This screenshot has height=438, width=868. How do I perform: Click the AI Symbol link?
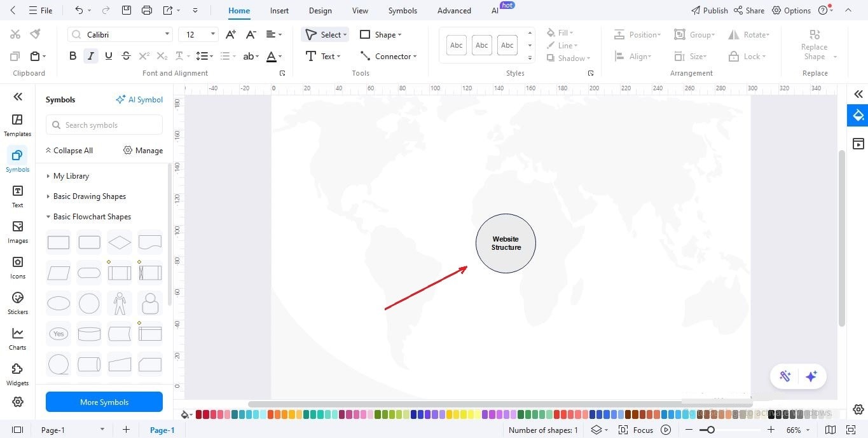[139, 99]
